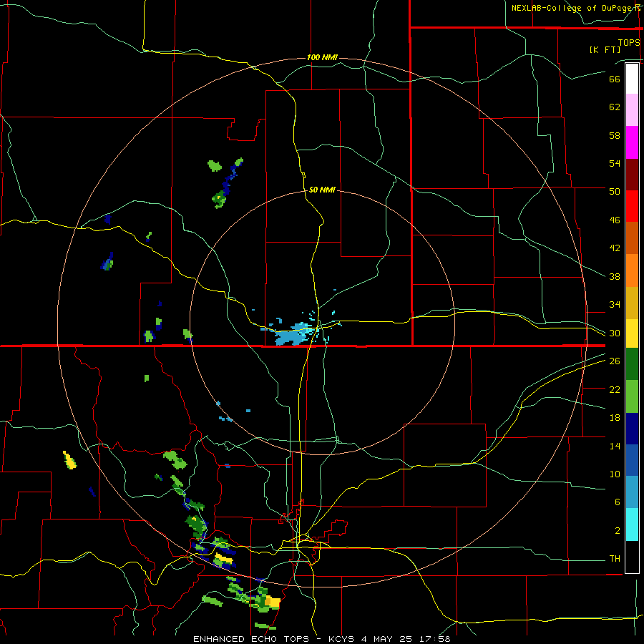Pick the gold swatch in the color scale
Image resolution: width=644 pixels, height=644 pixels.
click(632, 303)
